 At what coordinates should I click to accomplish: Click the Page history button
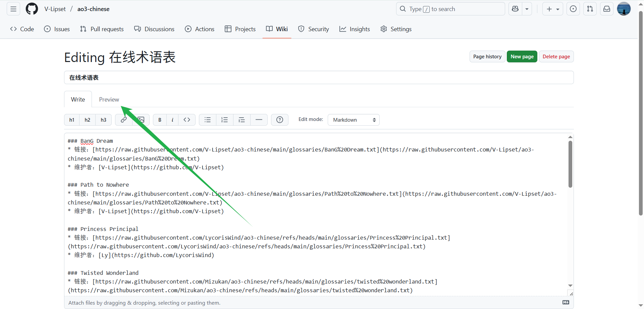pos(487,57)
